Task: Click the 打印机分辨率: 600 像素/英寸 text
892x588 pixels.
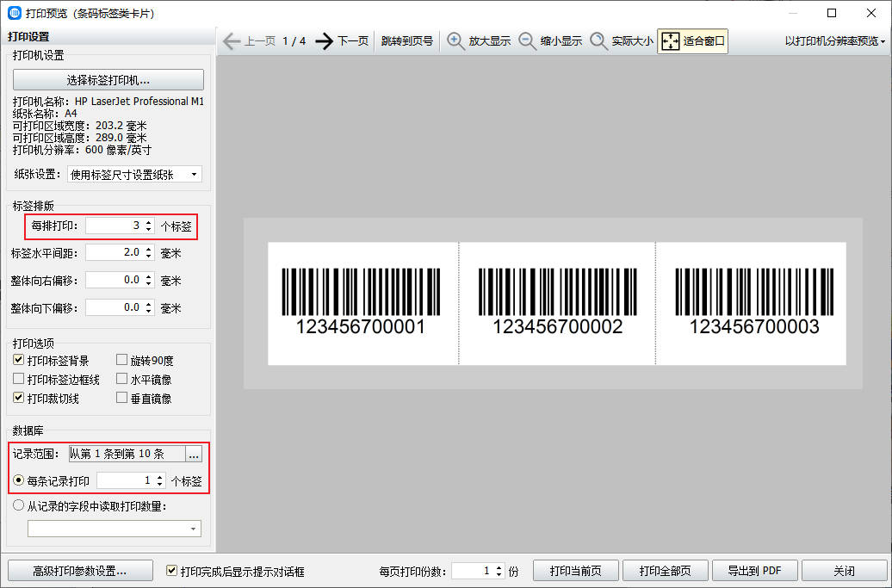Action: coord(82,150)
